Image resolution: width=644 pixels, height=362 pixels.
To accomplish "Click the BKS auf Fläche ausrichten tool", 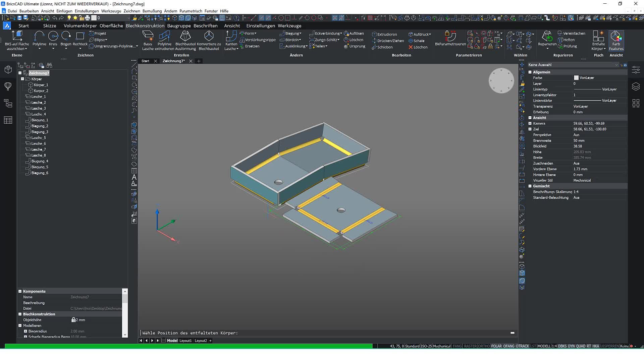I will 17,40.
